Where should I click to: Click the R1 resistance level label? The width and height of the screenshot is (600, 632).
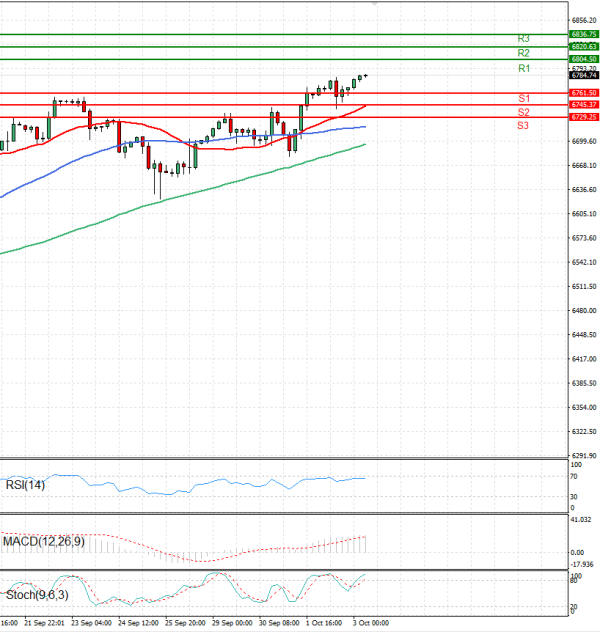(523, 68)
